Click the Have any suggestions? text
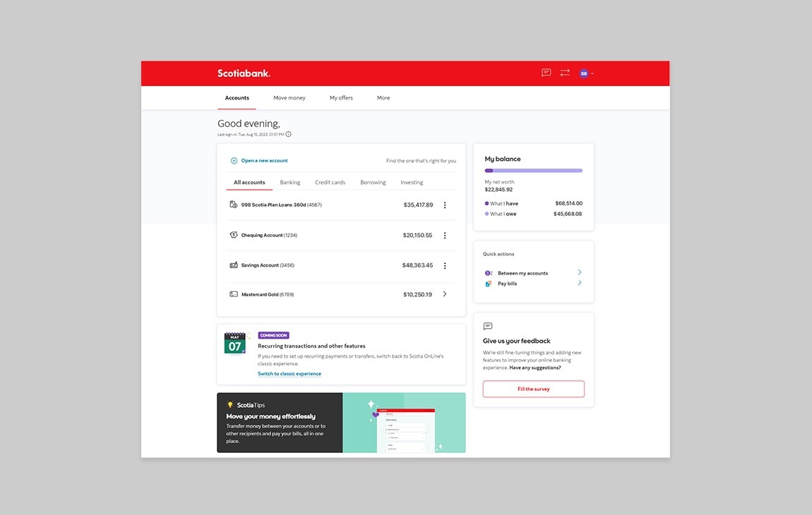Image resolution: width=812 pixels, height=515 pixels. (x=535, y=368)
